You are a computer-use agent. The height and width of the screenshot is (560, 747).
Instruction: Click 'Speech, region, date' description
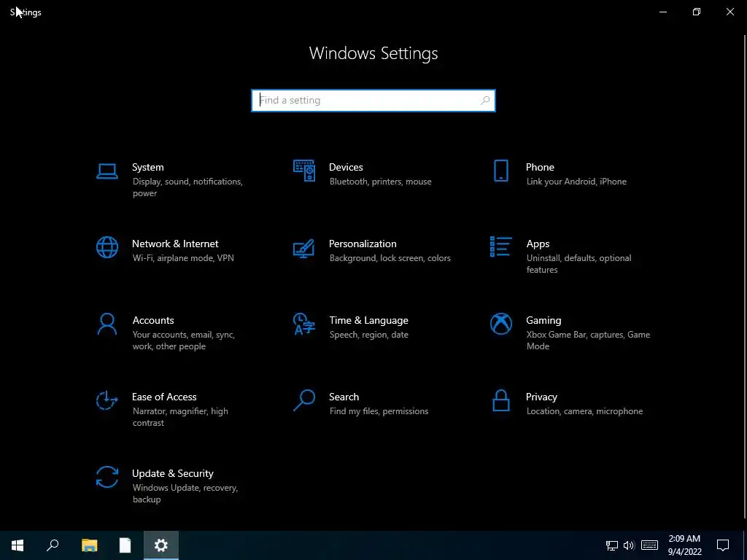pyautogui.click(x=368, y=335)
